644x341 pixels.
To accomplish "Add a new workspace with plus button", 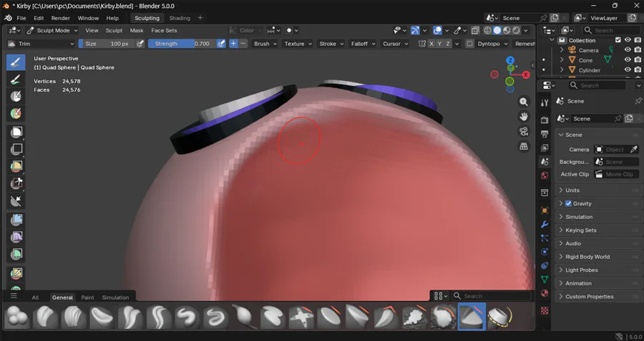I will (x=200, y=18).
